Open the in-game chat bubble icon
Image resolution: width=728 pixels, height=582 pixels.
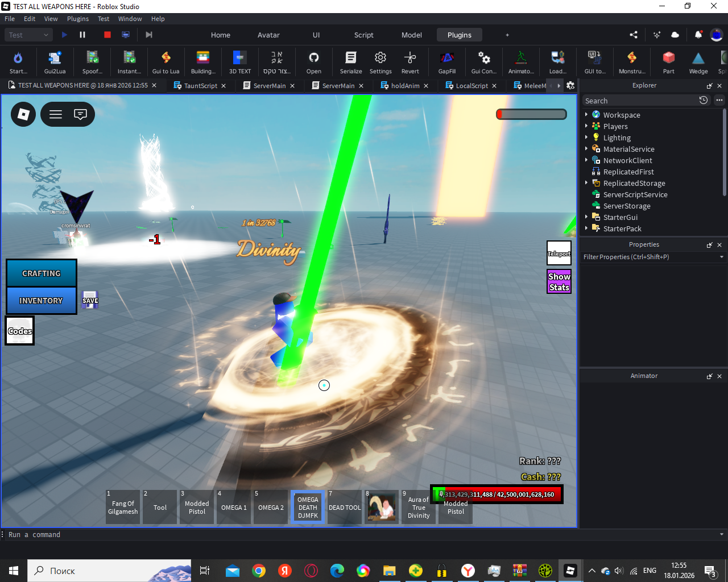coord(81,114)
